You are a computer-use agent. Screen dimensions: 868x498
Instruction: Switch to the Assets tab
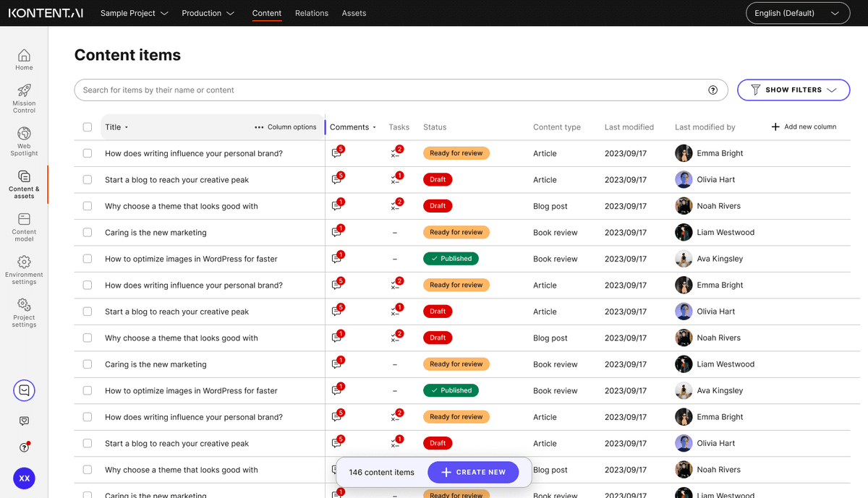pyautogui.click(x=354, y=13)
